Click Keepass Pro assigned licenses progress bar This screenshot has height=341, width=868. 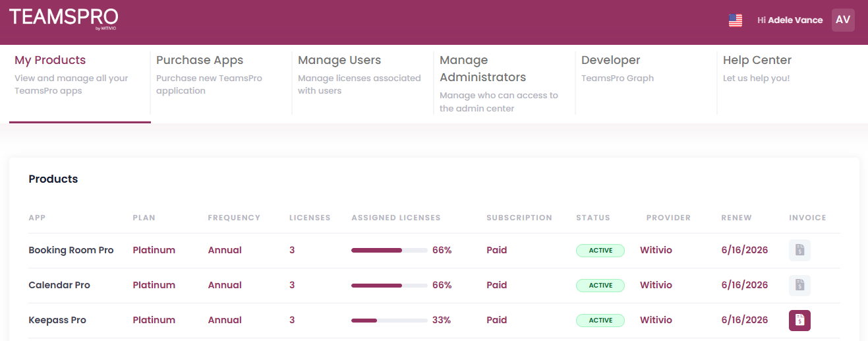(x=389, y=321)
